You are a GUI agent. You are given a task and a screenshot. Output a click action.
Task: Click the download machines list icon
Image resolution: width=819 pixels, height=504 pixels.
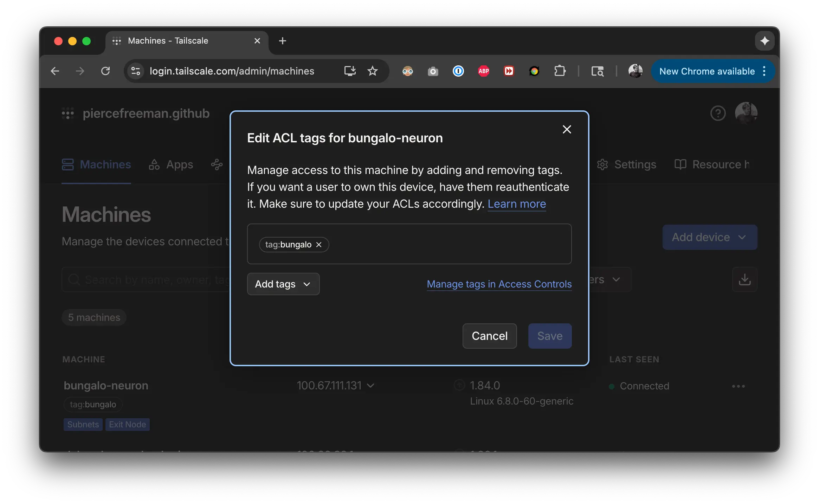(745, 279)
